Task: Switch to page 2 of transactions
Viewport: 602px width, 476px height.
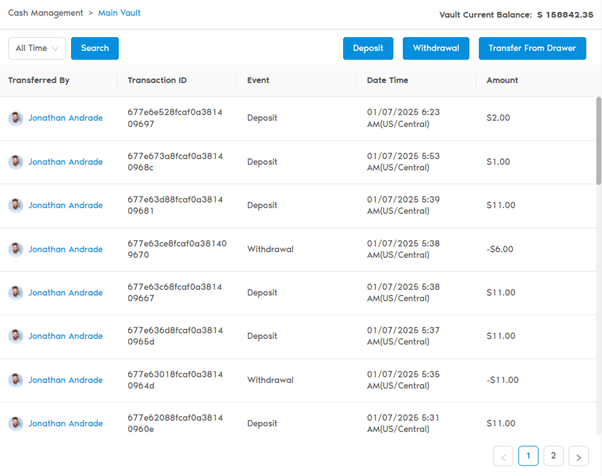Action: [553, 456]
